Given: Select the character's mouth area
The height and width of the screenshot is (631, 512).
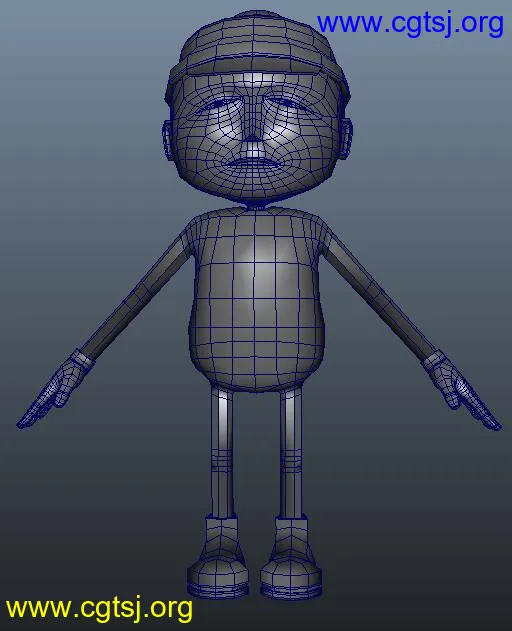Looking at the screenshot, I should (253, 164).
